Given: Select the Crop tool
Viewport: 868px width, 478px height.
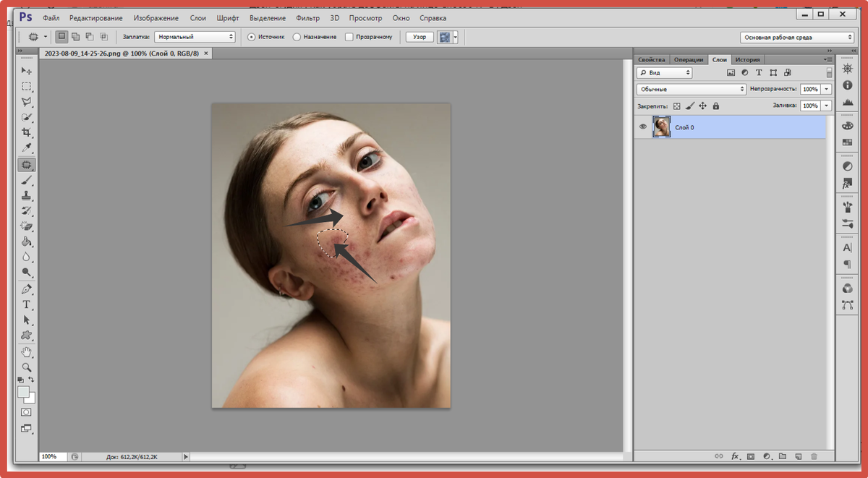Looking at the screenshot, I should click(x=27, y=133).
